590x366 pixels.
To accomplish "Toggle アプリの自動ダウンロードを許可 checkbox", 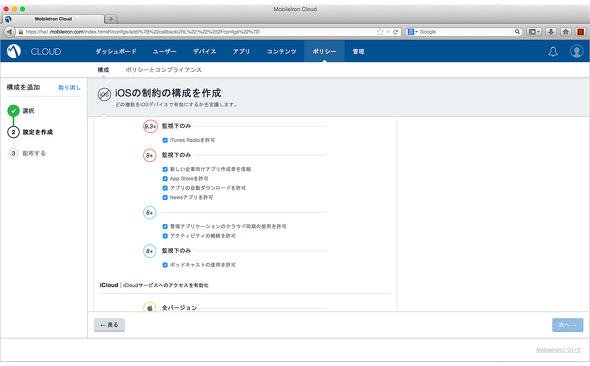I will (x=165, y=188).
